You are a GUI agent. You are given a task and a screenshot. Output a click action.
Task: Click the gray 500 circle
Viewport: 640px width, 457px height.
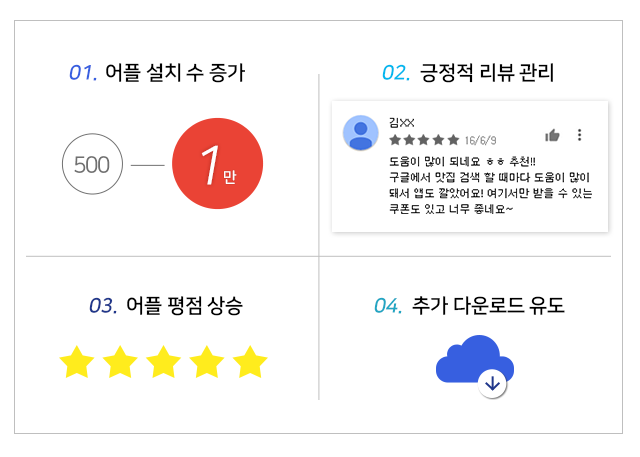pos(92,164)
